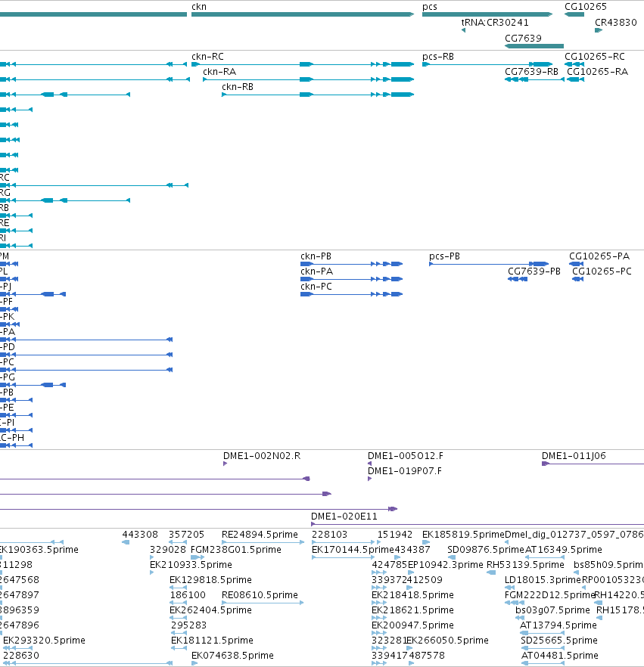The image size is (644, 667).
Task: Select the DME1-002N02.R clone end
Action: [226, 464]
